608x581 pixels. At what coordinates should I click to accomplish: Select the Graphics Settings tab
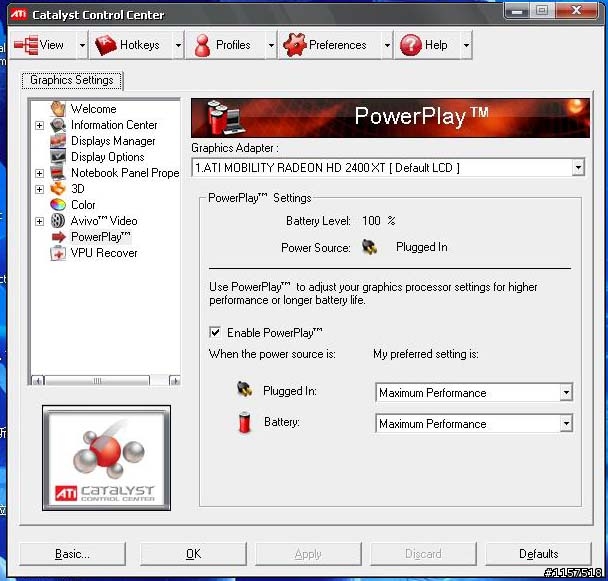click(72, 80)
